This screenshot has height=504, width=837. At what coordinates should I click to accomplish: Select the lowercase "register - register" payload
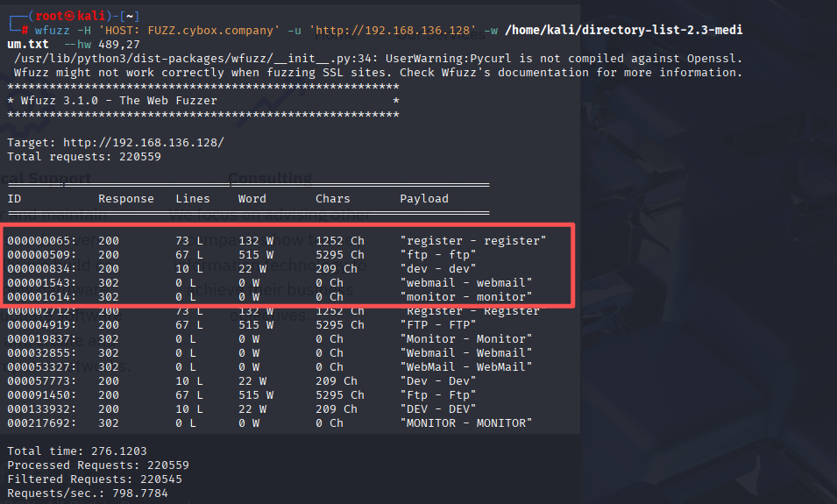pos(472,240)
